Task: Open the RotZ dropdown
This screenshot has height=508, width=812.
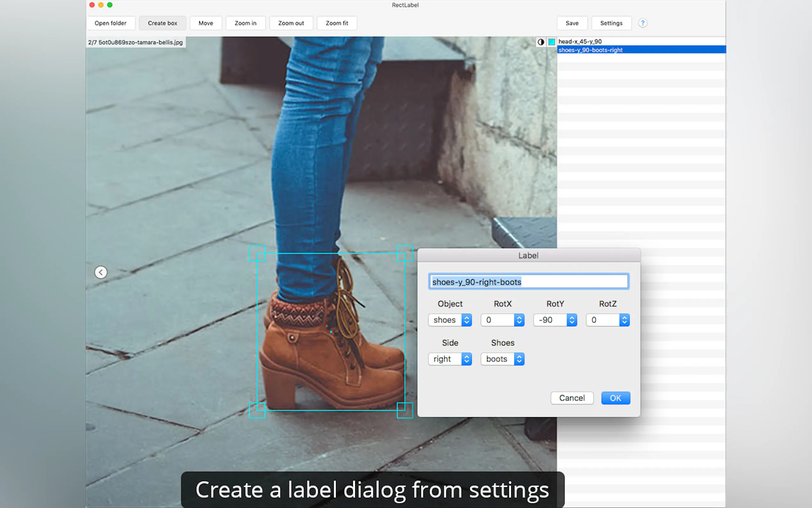Action: click(x=608, y=320)
